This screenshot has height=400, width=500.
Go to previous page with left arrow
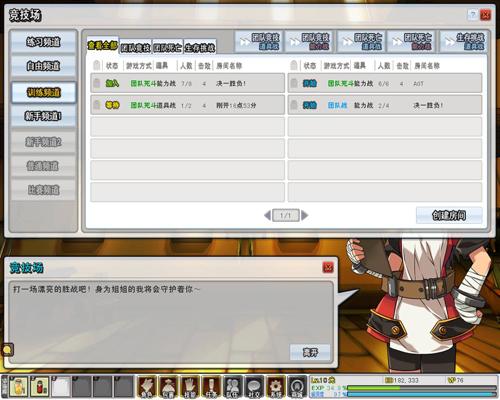coord(267,215)
